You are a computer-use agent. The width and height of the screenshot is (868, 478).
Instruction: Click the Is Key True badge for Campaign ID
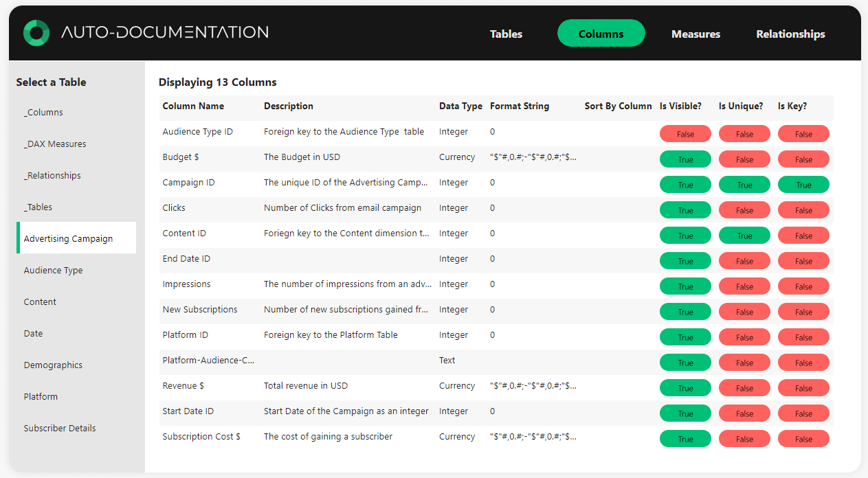(x=803, y=185)
